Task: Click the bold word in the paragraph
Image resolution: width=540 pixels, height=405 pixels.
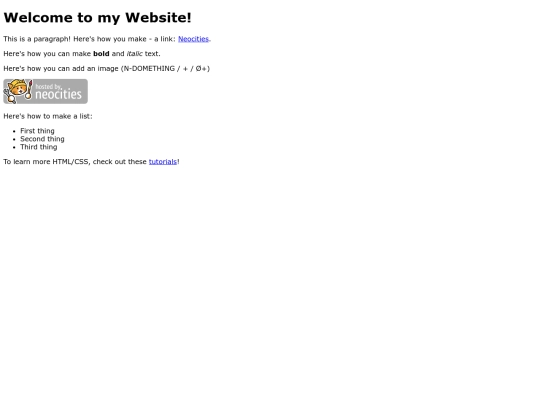Action: [101, 54]
